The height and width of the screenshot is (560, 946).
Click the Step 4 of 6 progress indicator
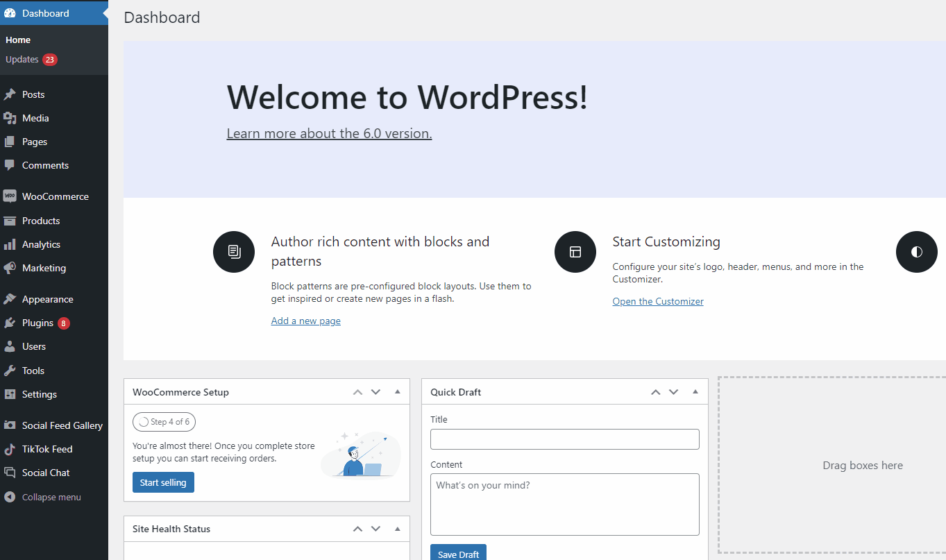point(164,421)
